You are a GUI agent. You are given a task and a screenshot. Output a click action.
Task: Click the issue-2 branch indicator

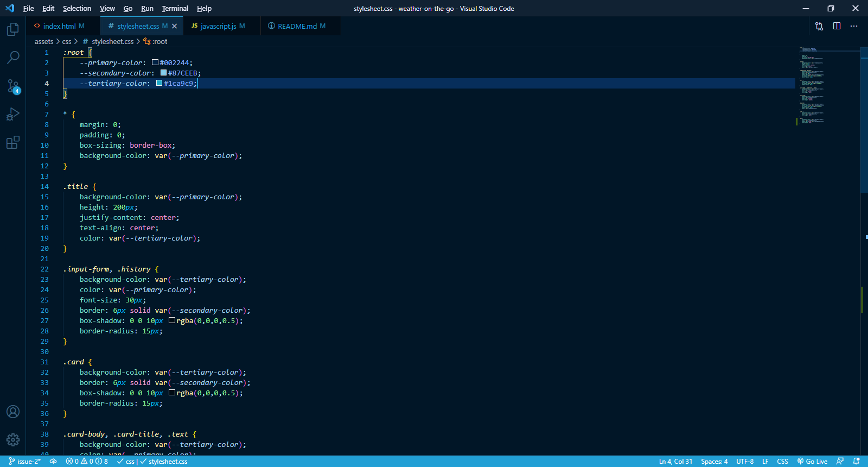point(25,462)
